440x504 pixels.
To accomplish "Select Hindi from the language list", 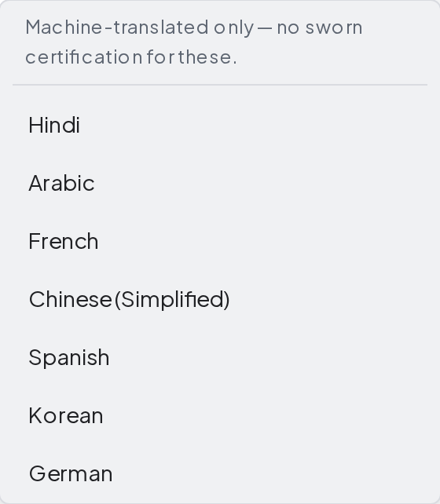I will (220, 125).
